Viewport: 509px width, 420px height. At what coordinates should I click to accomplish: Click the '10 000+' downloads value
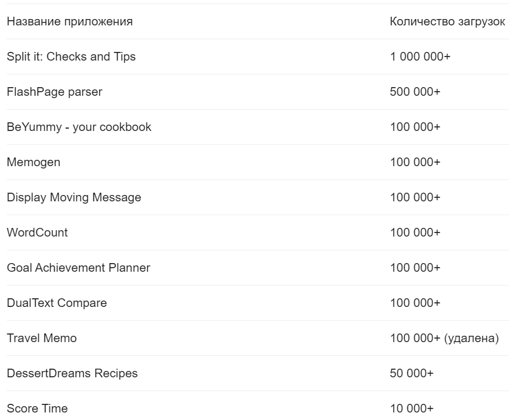point(411,408)
